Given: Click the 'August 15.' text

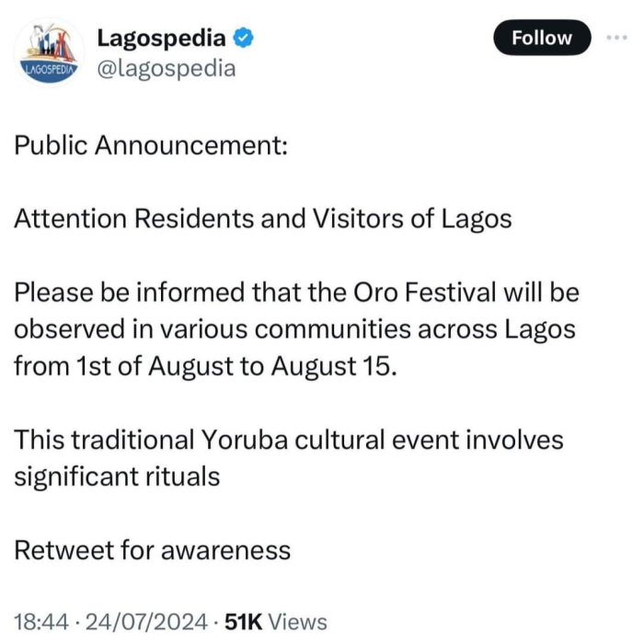Looking at the screenshot, I should tap(334, 366).
